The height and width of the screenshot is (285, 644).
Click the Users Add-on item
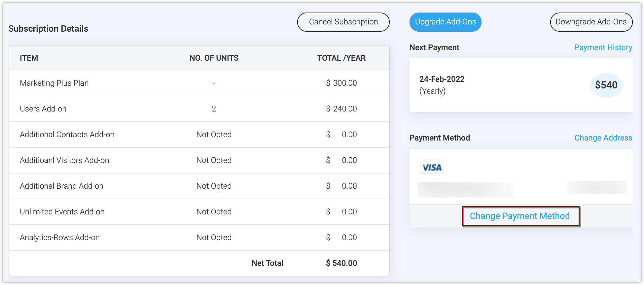coord(43,109)
